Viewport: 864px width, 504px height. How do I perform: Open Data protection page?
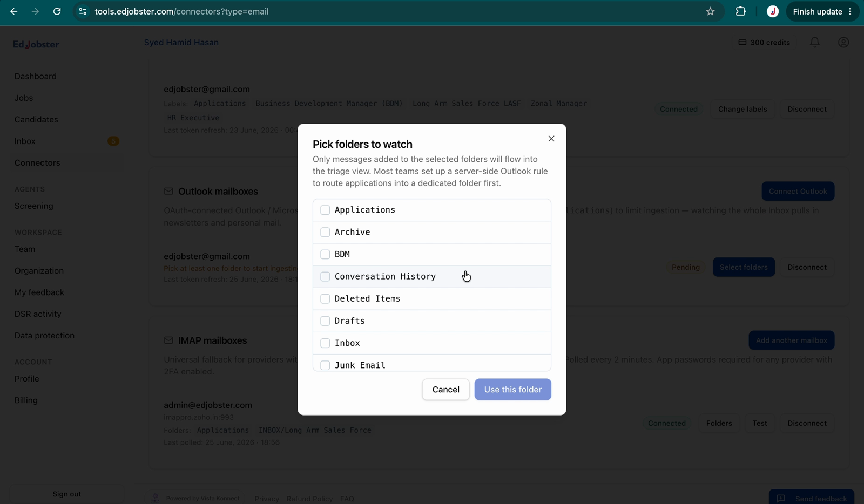coord(44,336)
